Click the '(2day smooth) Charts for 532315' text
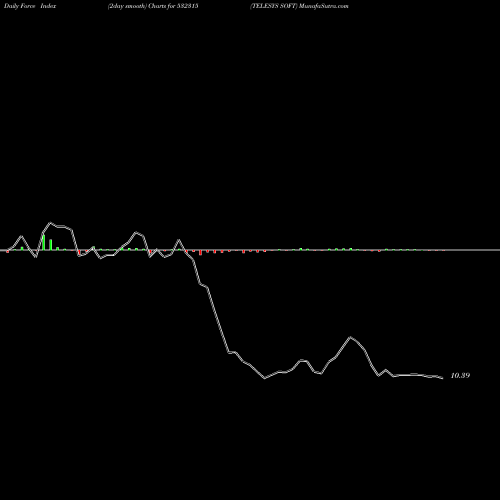Image resolution: width=500 pixels, height=500 pixels. point(153,6)
